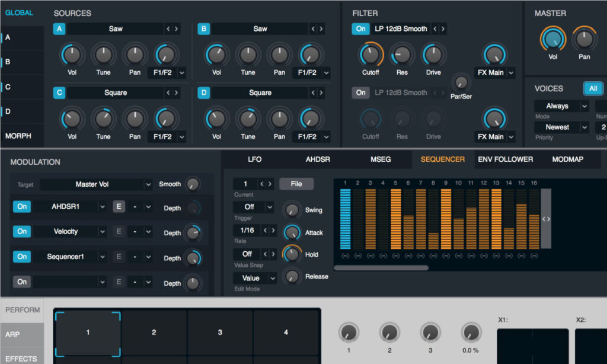Click next arrow for Value Snap setting
This screenshot has width=607, height=364.
(273, 254)
